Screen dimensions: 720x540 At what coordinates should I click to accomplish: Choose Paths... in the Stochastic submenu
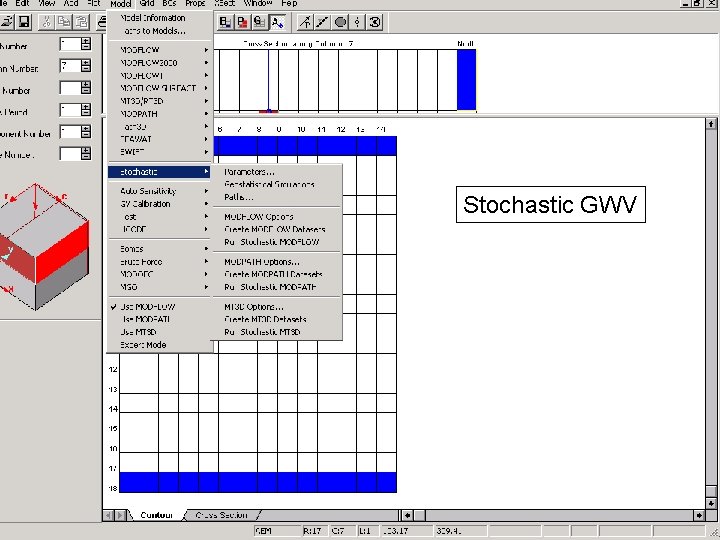(277, 197)
